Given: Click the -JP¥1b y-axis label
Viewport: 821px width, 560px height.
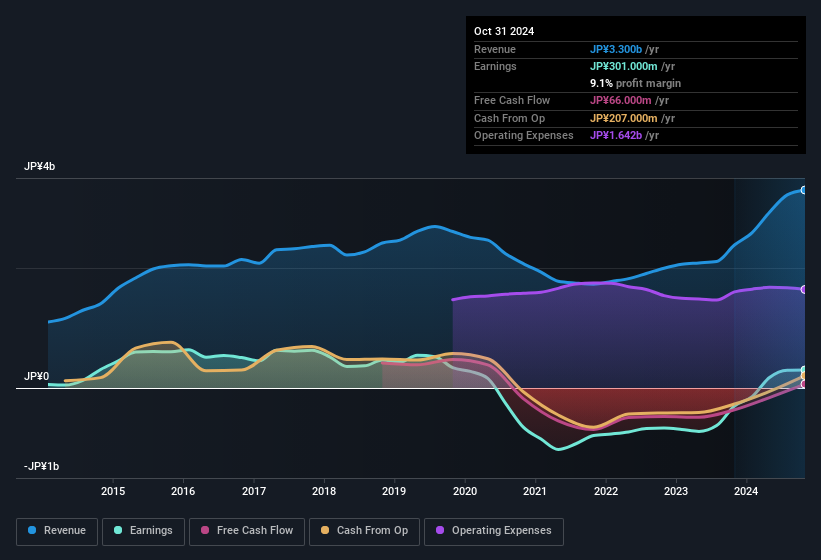Looking at the screenshot, I should point(41,466).
